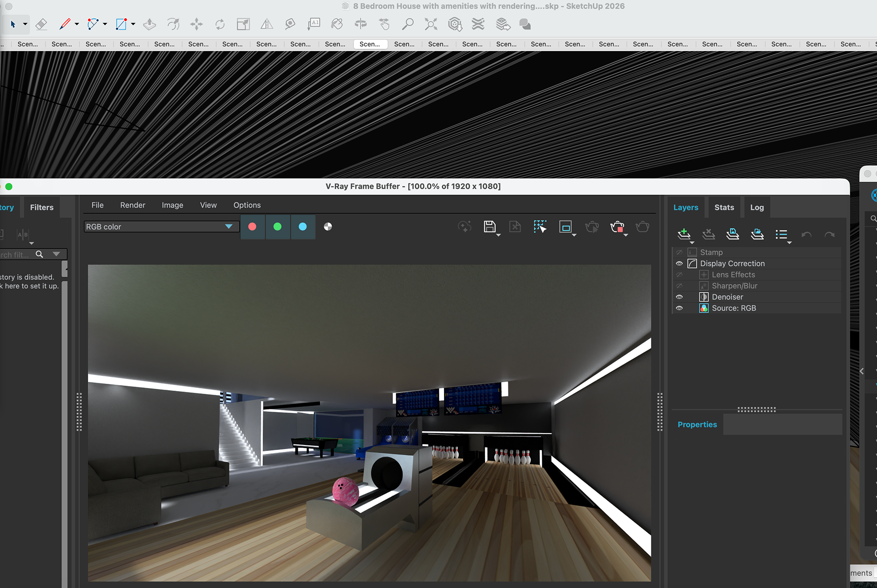The image size is (877, 588).
Task: Switch to the Stats tab
Action: point(724,207)
